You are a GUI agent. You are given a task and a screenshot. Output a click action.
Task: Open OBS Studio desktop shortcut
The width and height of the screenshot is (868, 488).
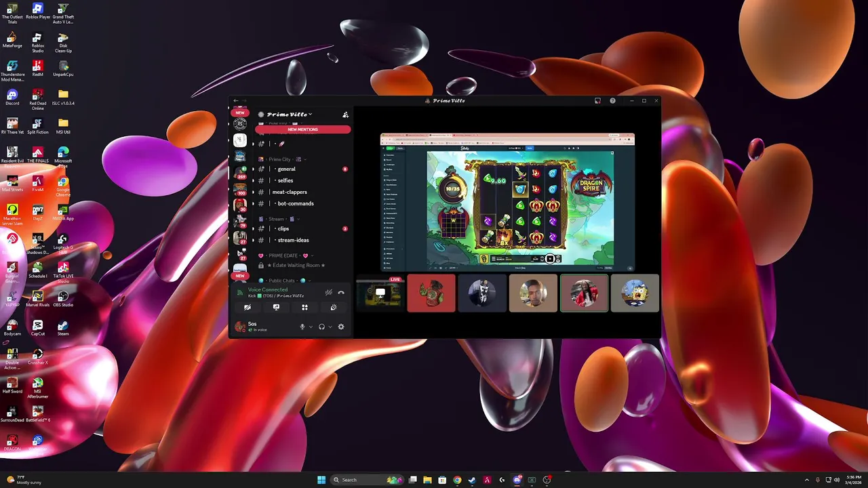click(x=63, y=299)
